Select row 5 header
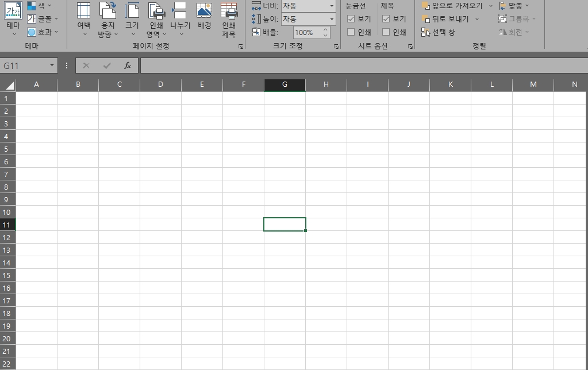Screen dimensions: 588x370 [x=7, y=149]
